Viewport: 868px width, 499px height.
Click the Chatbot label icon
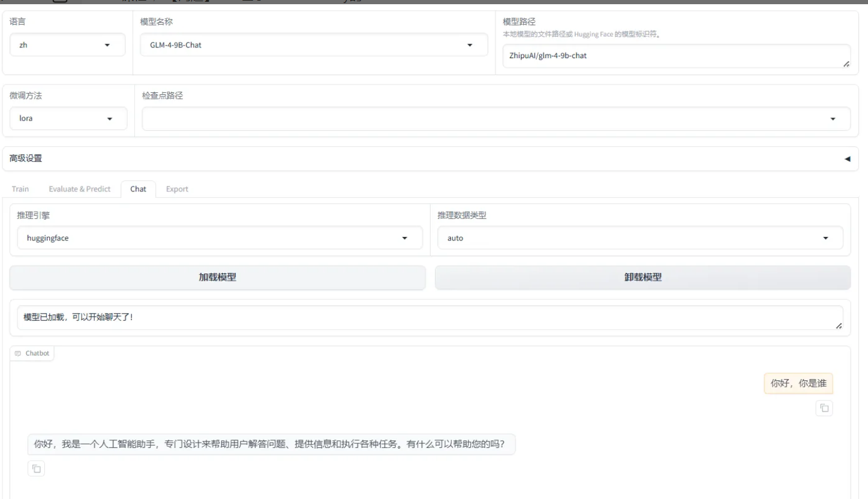[18, 354]
